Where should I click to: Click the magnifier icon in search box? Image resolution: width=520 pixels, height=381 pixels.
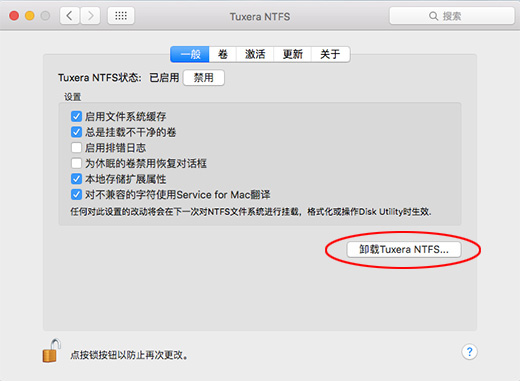433,16
